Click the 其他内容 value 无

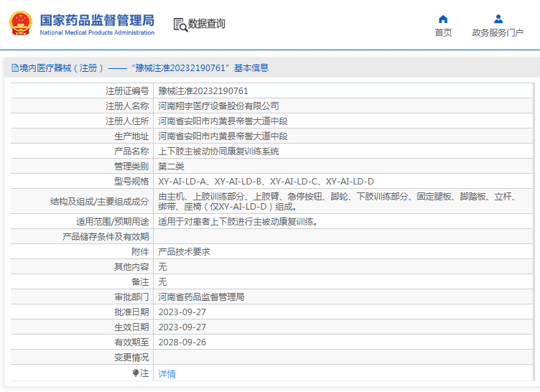162,267
